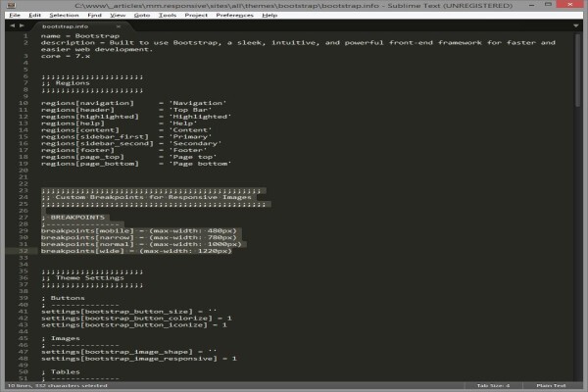Click the '; Buttons' comment line
588x392 pixels.
[x=63, y=298]
